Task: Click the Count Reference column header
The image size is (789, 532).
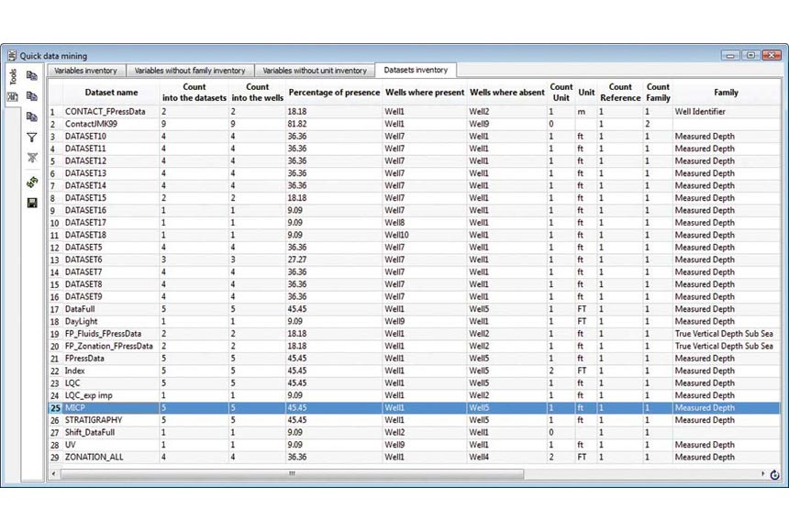Action: [x=620, y=92]
